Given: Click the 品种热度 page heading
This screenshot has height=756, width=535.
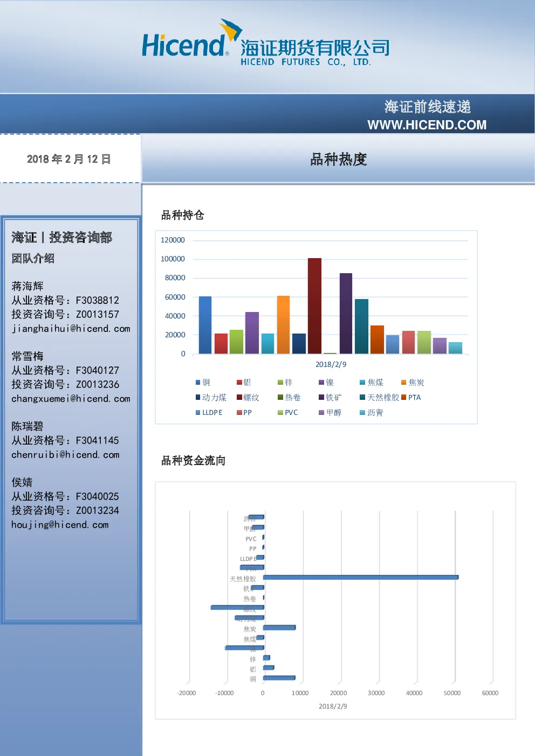Looking at the screenshot, I should [x=338, y=159].
